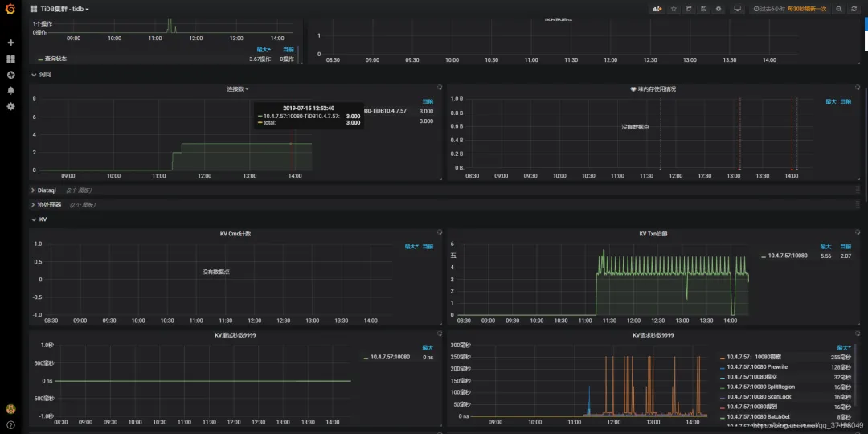Open the 过去6小时 time range picker
This screenshot has width=868, height=434.
[x=768, y=9]
